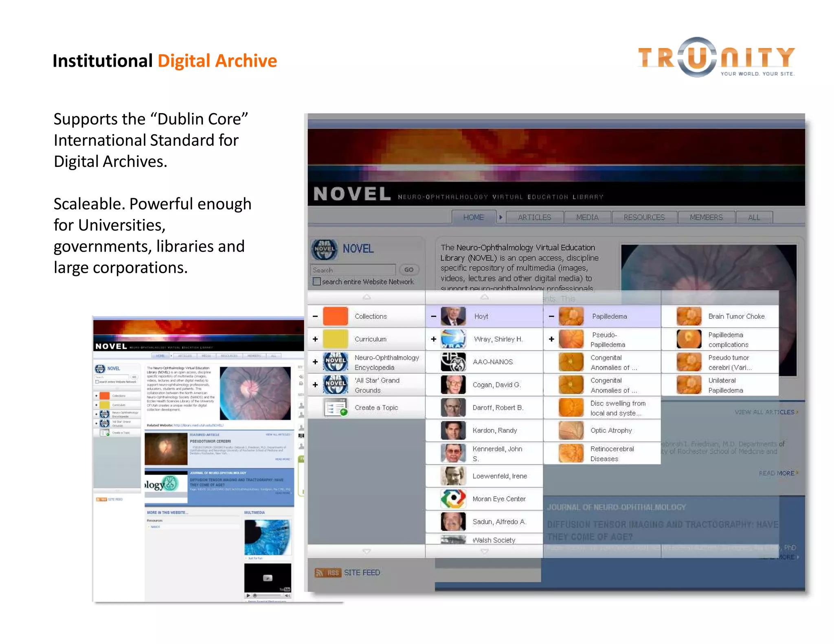
Task: Click the AAO-NANOS logo icon
Action: pos(453,362)
